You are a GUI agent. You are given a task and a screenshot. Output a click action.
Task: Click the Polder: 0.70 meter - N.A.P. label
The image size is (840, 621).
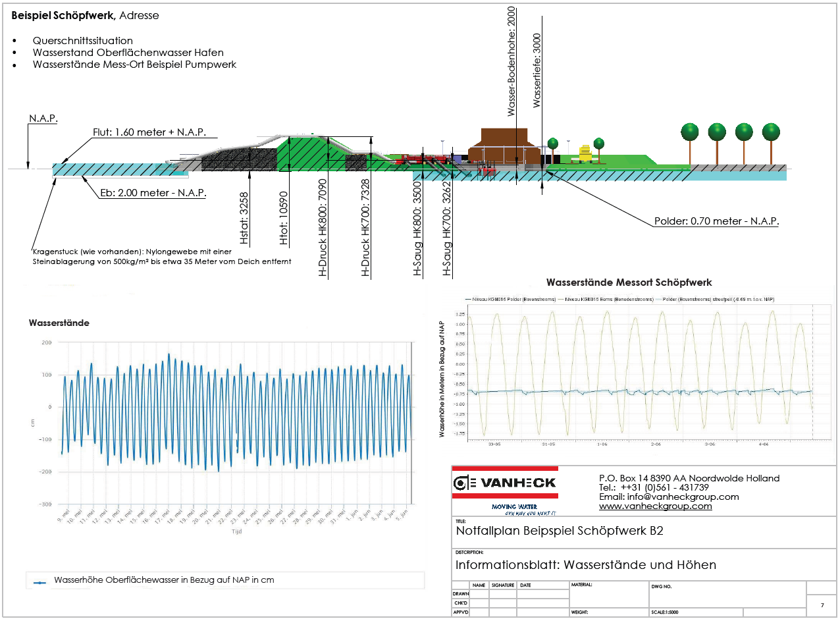(716, 221)
